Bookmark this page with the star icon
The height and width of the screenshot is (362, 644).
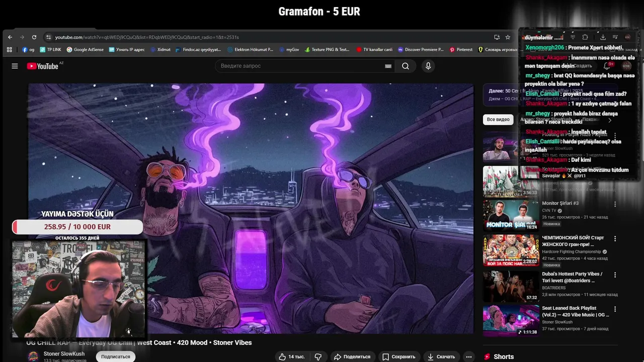pos(508,37)
